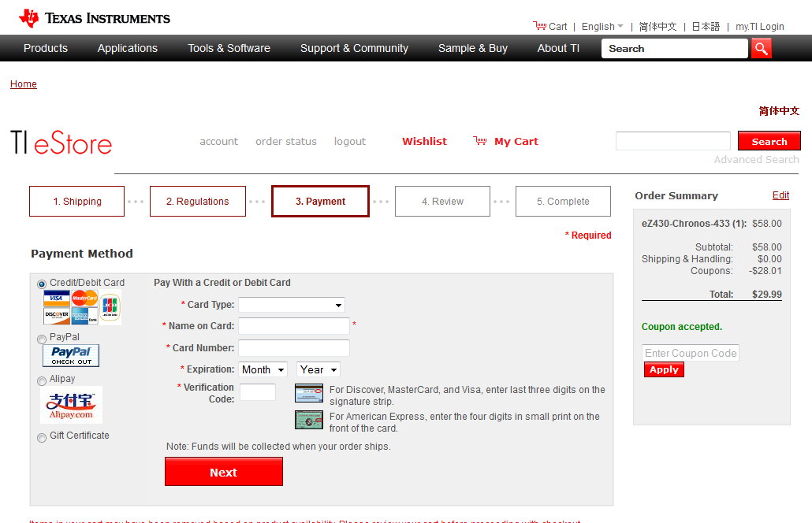Open the Tools & Software menu
Viewport: 812px width, 523px height.
coord(229,48)
